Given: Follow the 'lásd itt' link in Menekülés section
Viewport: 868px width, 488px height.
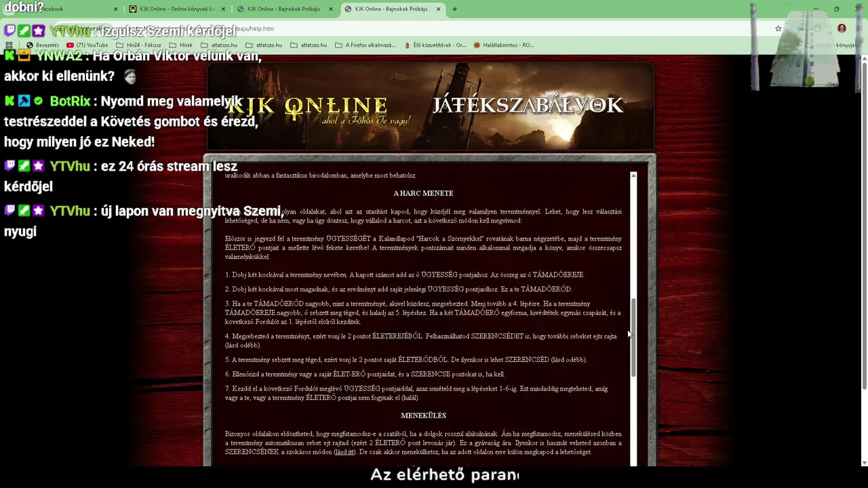Looking at the screenshot, I should (x=344, y=452).
